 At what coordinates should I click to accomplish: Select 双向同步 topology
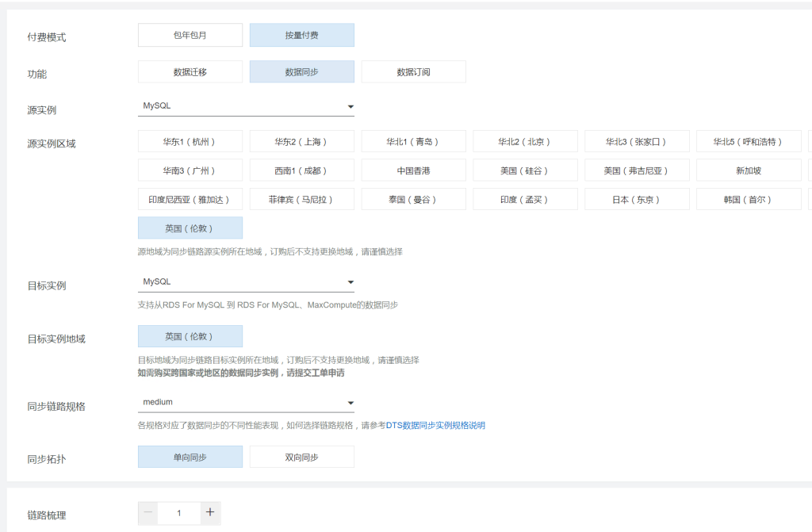pos(302,457)
